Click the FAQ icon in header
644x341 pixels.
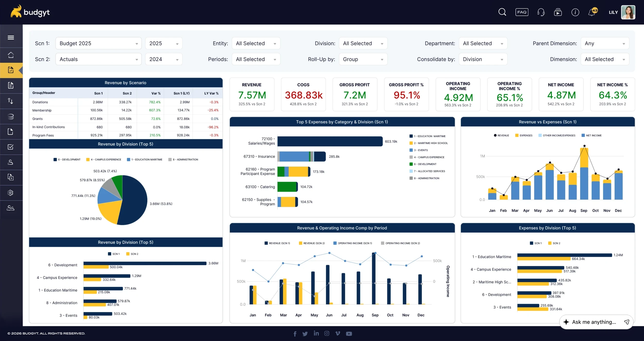(x=522, y=12)
